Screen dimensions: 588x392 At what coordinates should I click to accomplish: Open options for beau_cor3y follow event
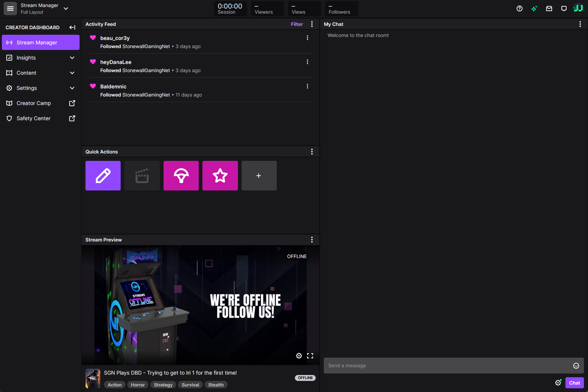pyautogui.click(x=308, y=38)
